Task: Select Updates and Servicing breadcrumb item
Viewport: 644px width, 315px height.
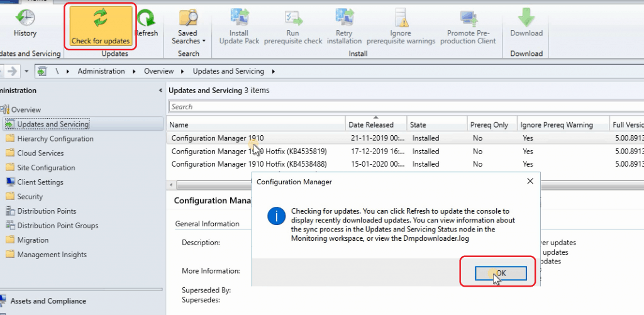Action: [228, 71]
